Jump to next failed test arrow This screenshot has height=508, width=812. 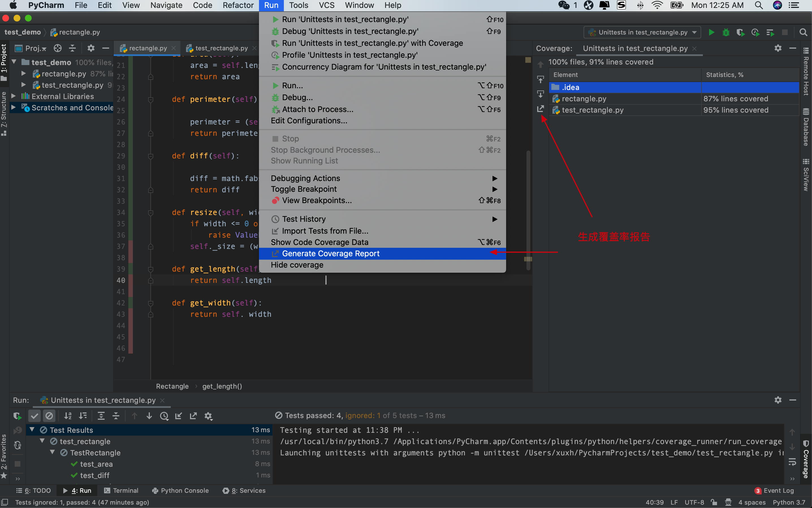[x=149, y=416]
